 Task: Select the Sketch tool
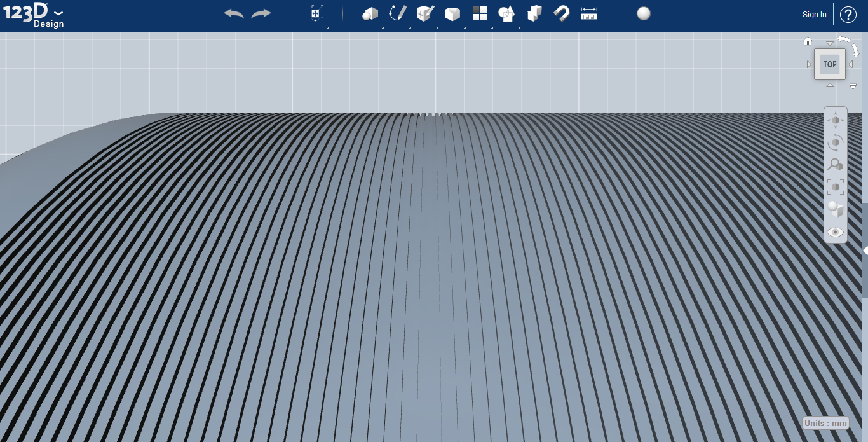(x=397, y=13)
